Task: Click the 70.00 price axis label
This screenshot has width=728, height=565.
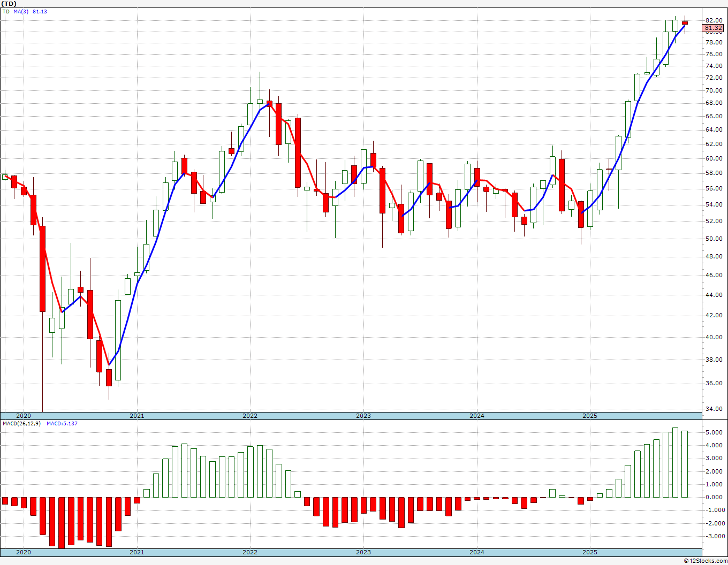Action: [x=714, y=90]
